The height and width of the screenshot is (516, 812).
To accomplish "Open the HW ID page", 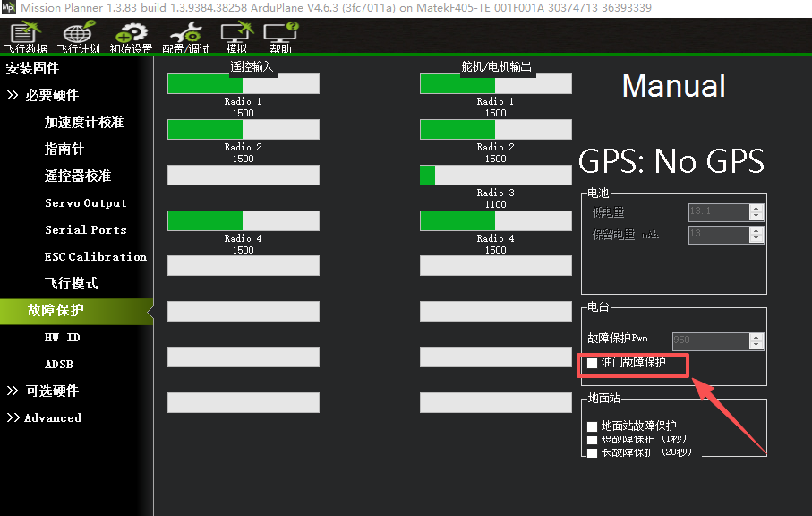I will [x=62, y=338].
